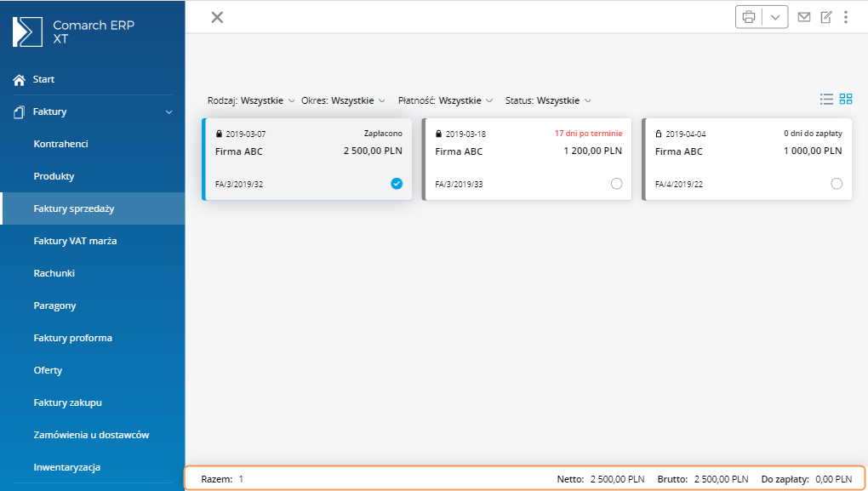This screenshot has width=868, height=491.
Task: Click the edit note pencil icon
Action: tap(826, 17)
